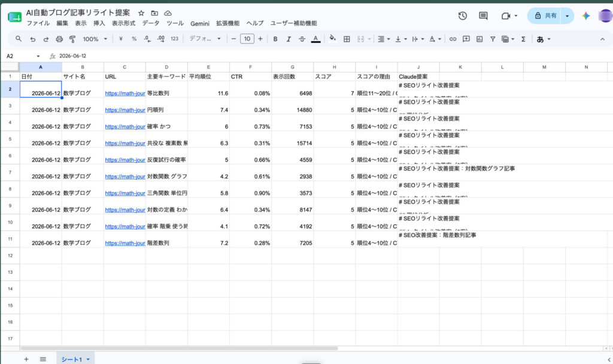The width and height of the screenshot is (613, 364).
Task: Select cell containing 等比数列
Action: tap(166, 90)
